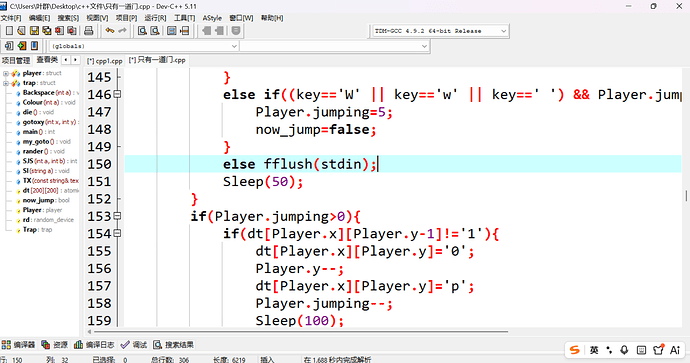Click the blue Go to bookmark icon
This screenshot has height=363, width=690.
(x=34, y=45)
